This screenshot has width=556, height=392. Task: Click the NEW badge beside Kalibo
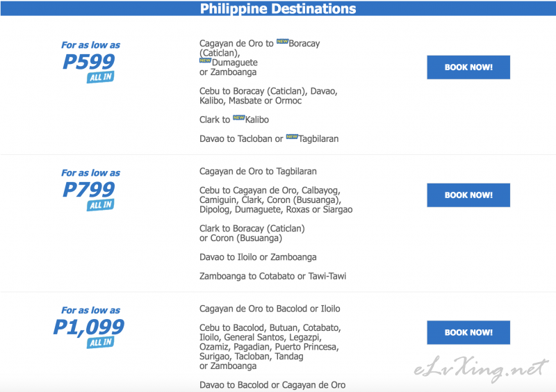pyautogui.click(x=238, y=117)
